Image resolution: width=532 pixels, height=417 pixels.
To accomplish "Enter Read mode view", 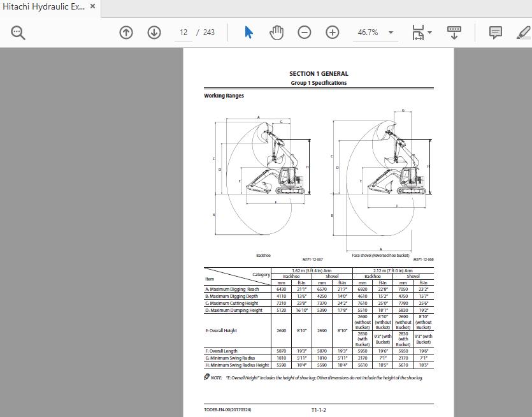I will coord(454,32).
